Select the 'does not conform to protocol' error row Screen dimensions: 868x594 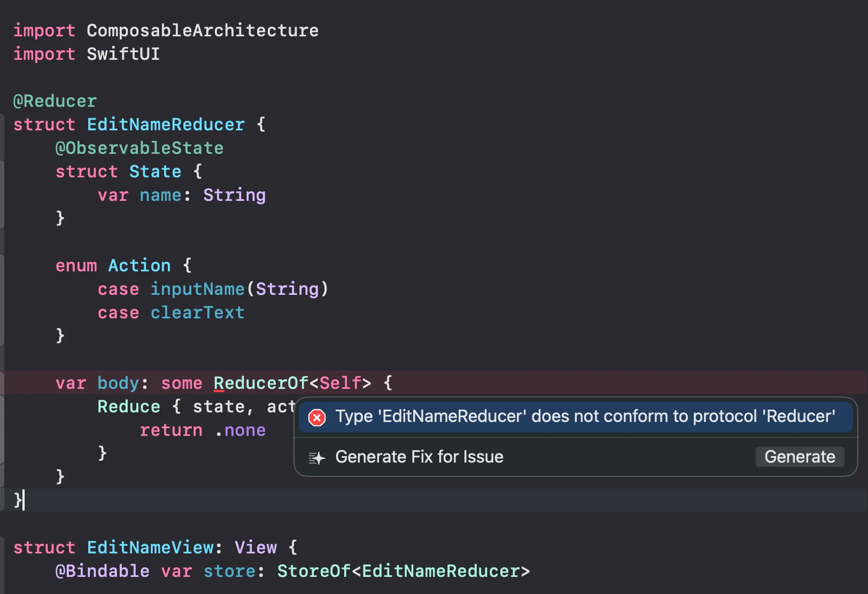585,417
